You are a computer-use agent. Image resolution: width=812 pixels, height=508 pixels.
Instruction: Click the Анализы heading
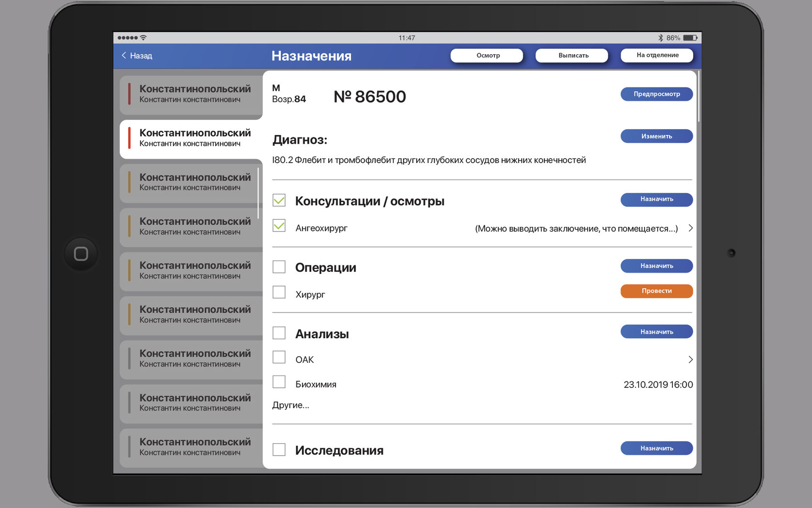(x=322, y=334)
